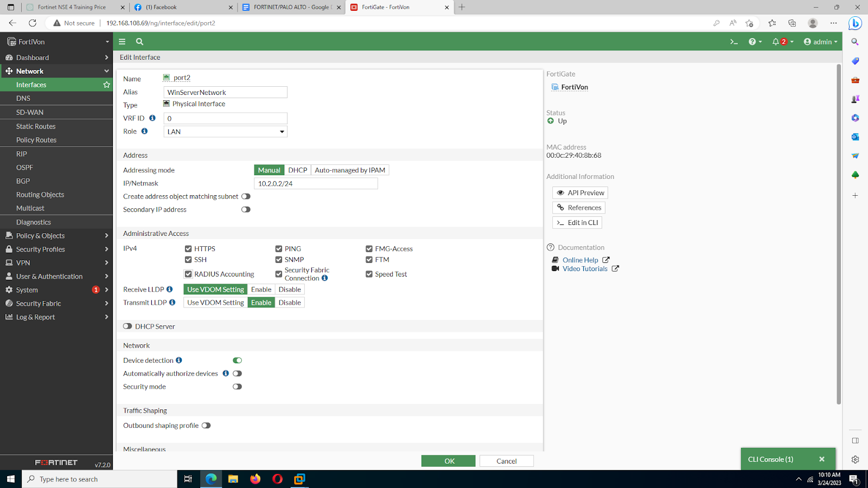Expand Security Profiles menu
The image size is (868, 488).
(56, 249)
